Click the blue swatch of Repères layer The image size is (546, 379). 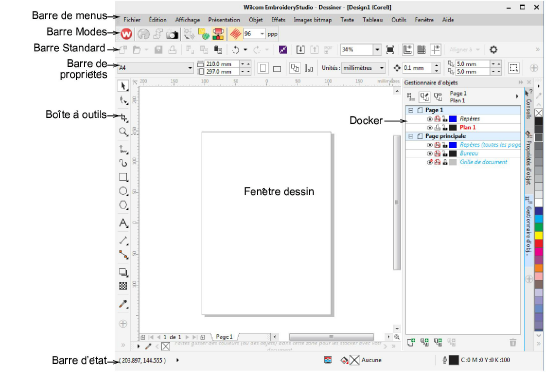tap(453, 119)
